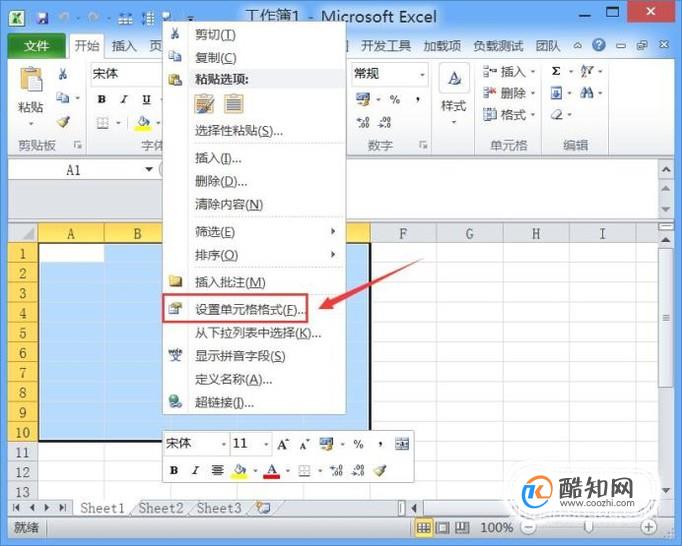This screenshot has width=682, height=546.
Task: Toggle Bold in the ribbon font group
Action: 101,99
